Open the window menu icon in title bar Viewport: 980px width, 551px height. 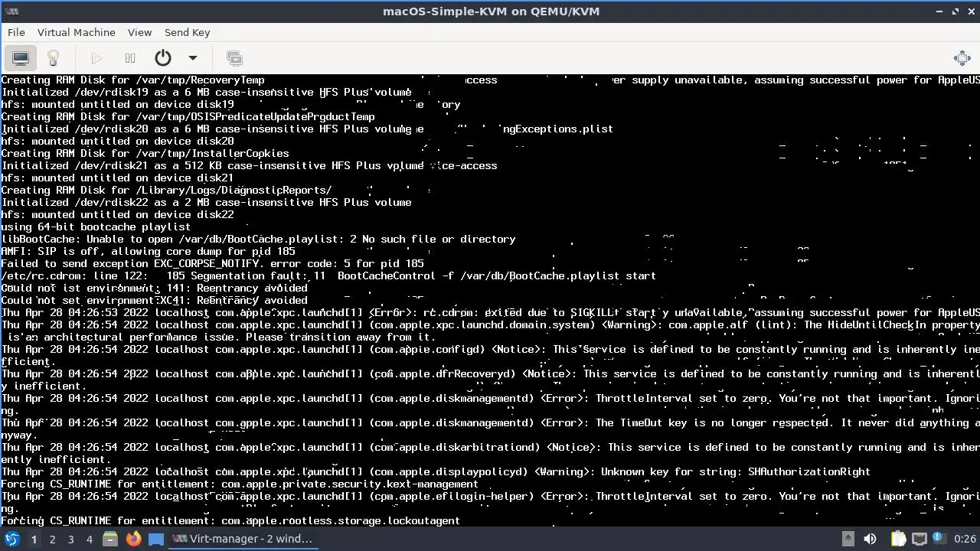click(x=11, y=11)
